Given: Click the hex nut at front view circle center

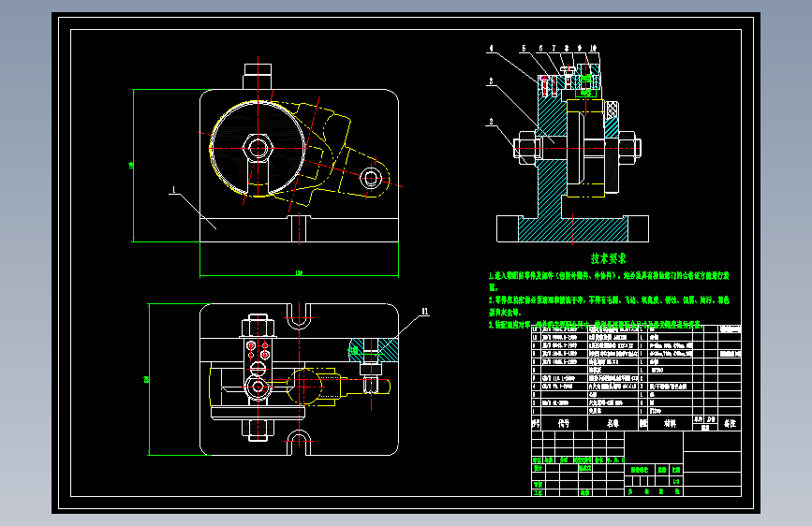Looking at the screenshot, I should tap(258, 149).
